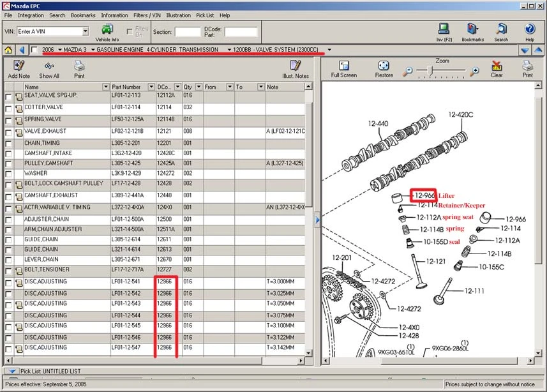Switch illustration to Full Screen
Image resolution: width=547 pixels, height=392 pixels.
click(x=344, y=65)
